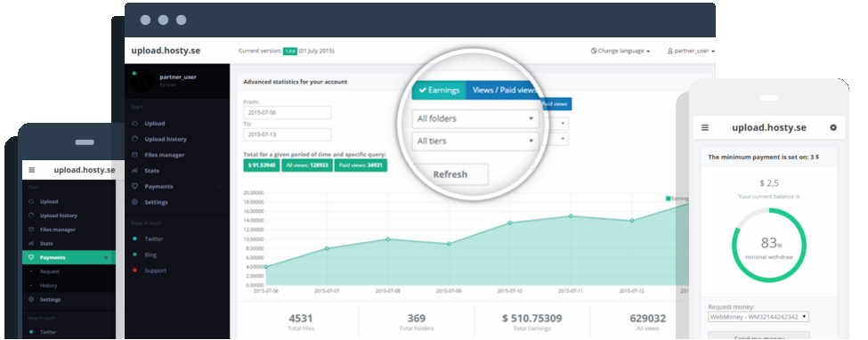This screenshot has width=868, height=340.
Task: Open the WebMoney request money dropdown
Action: [x=758, y=317]
